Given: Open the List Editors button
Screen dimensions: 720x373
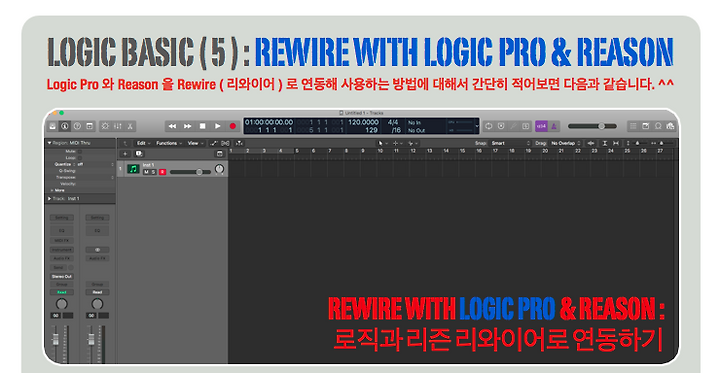Looking at the screenshot, I should pyautogui.click(x=633, y=126).
